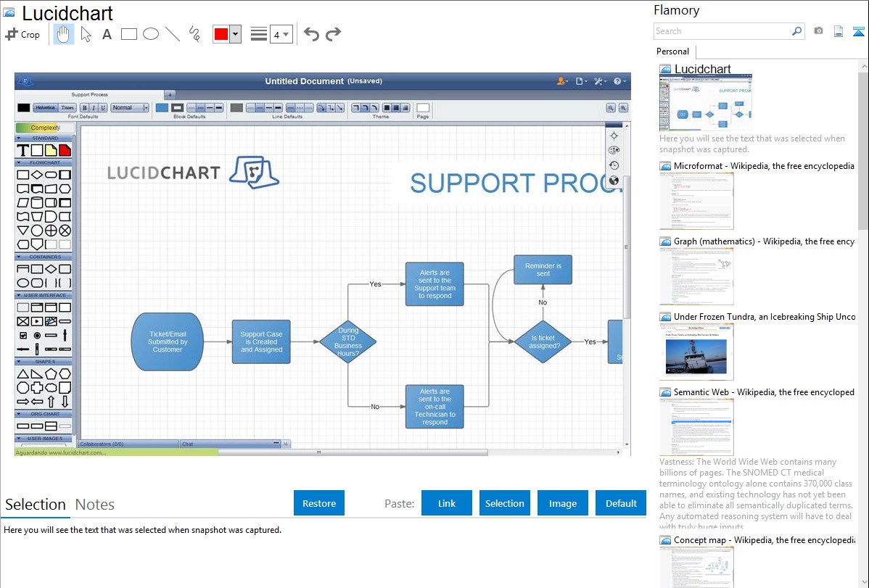The width and height of the screenshot is (869, 588).
Task: Open the Graph (mathematics) snapshot thumbnail
Action: [696, 276]
